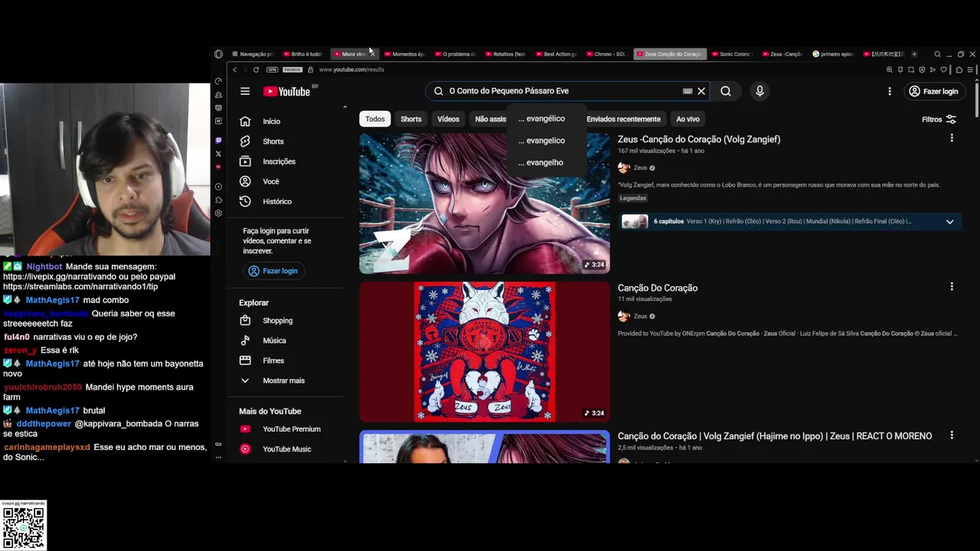Choose first evangélico search suggestion
Image resolution: width=980 pixels, height=551 pixels.
541,119
